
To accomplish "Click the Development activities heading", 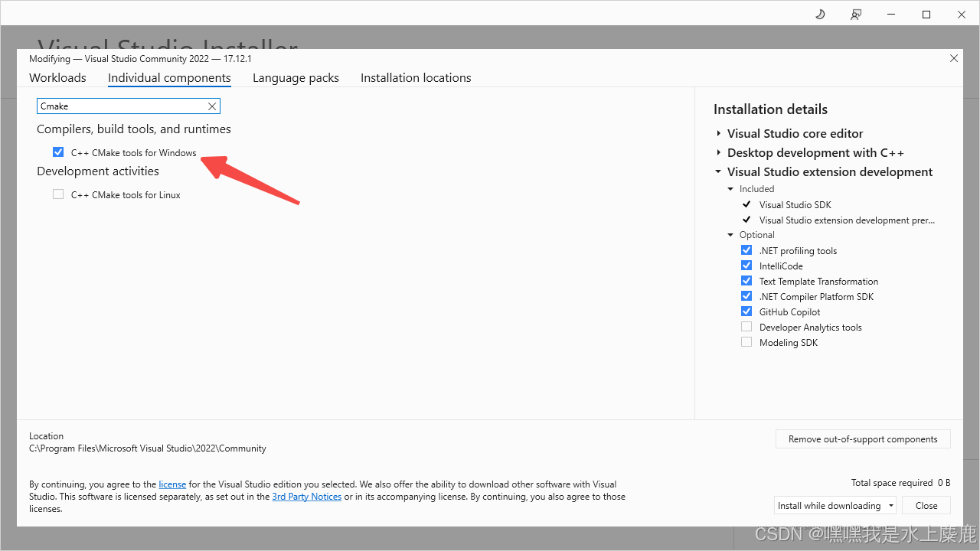I will (x=98, y=171).
